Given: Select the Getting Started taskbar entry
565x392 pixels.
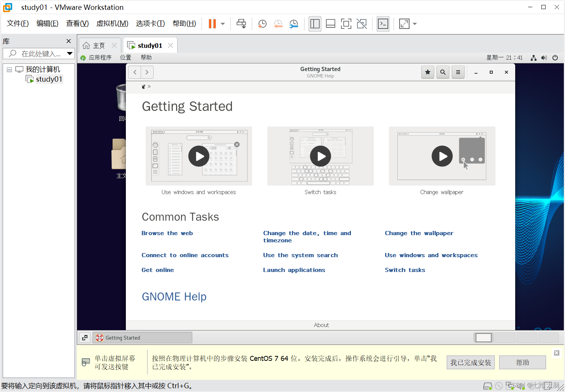Looking at the screenshot, I should (142, 338).
